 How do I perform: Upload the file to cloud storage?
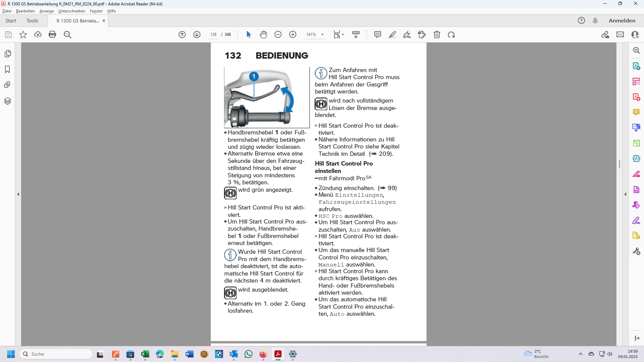click(x=38, y=35)
